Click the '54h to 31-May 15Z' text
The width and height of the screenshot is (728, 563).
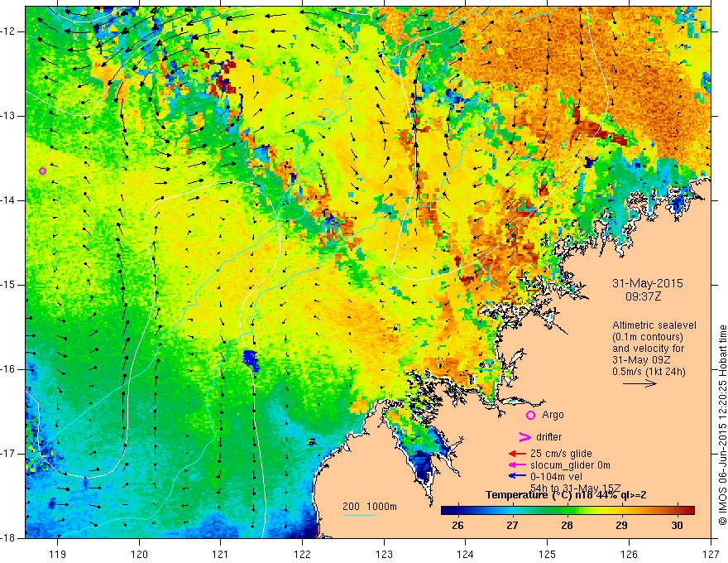575,488
